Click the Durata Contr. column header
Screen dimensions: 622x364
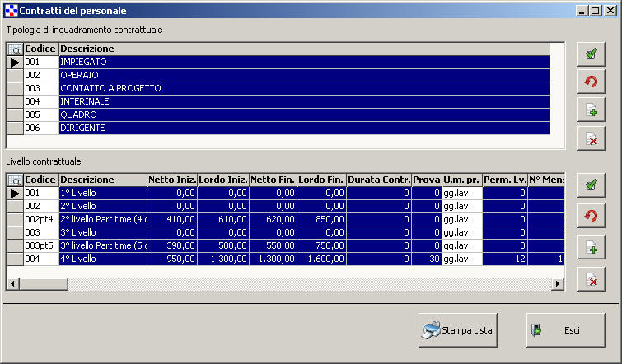click(x=378, y=180)
